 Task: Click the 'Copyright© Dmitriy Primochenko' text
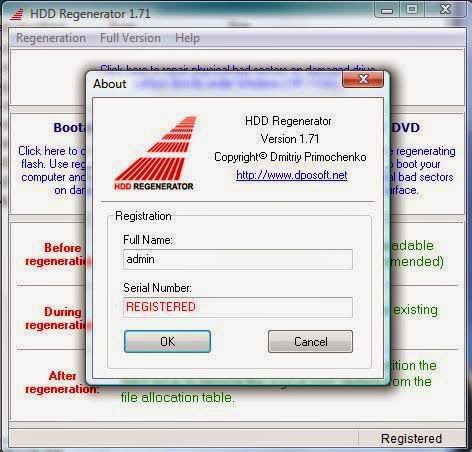[x=290, y=157]
